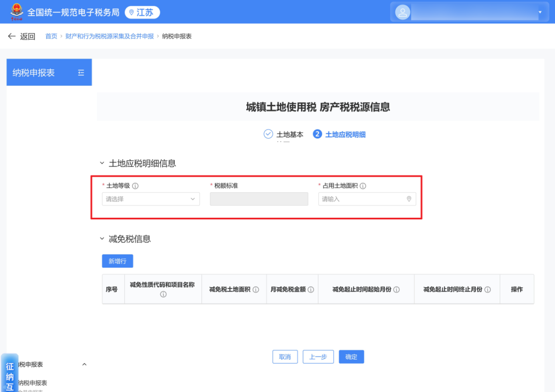Image resolution: width=555 pixels, height=392 pixels.
Task: Click the 月减免税金额 column header
Action: [x=292, y=289]
